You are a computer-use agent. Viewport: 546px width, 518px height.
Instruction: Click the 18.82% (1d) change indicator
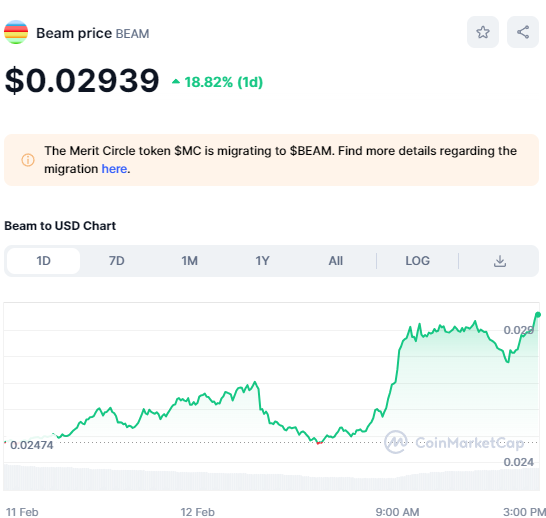pyautogui.click(x=218, y=82)
